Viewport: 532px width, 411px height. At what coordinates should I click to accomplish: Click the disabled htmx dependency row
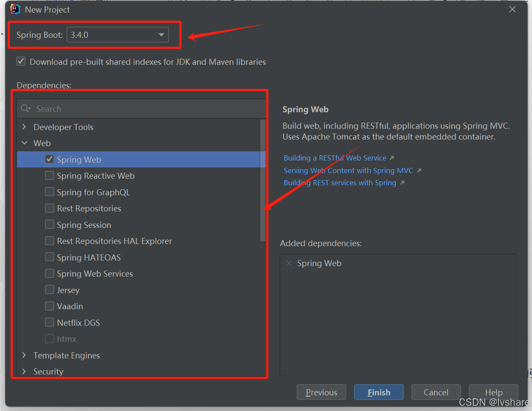click(141, 339)
